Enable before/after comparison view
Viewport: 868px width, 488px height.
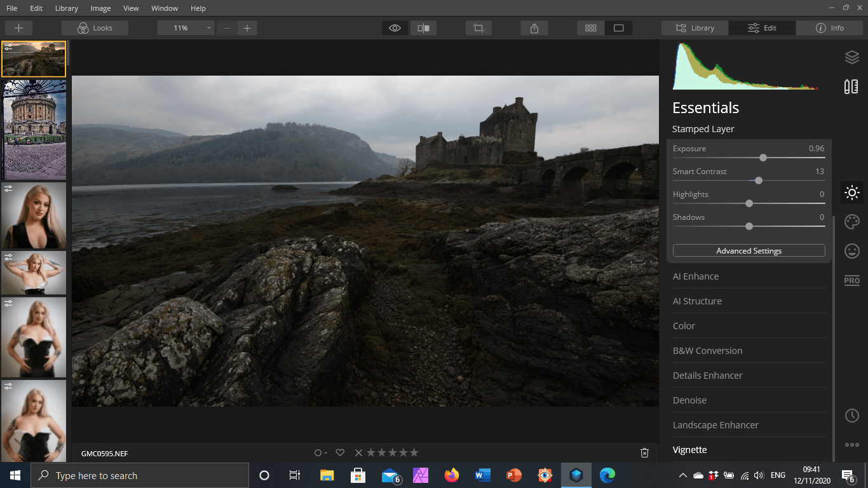tap(423, 27)
